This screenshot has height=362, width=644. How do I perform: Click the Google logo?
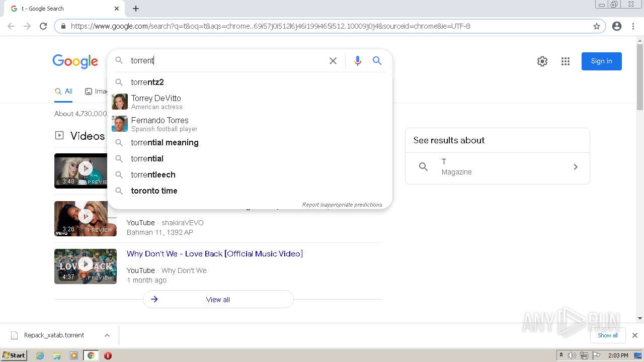[75, 61]
